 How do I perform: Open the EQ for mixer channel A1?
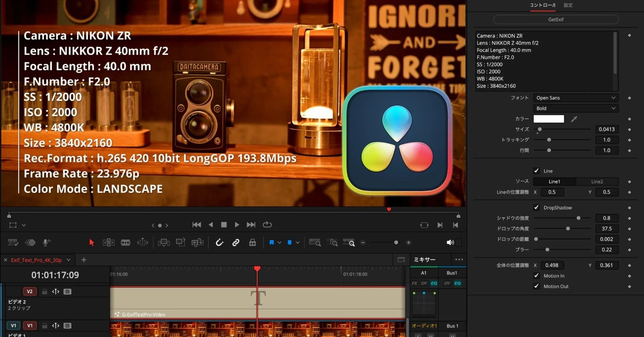pos(434,283)
